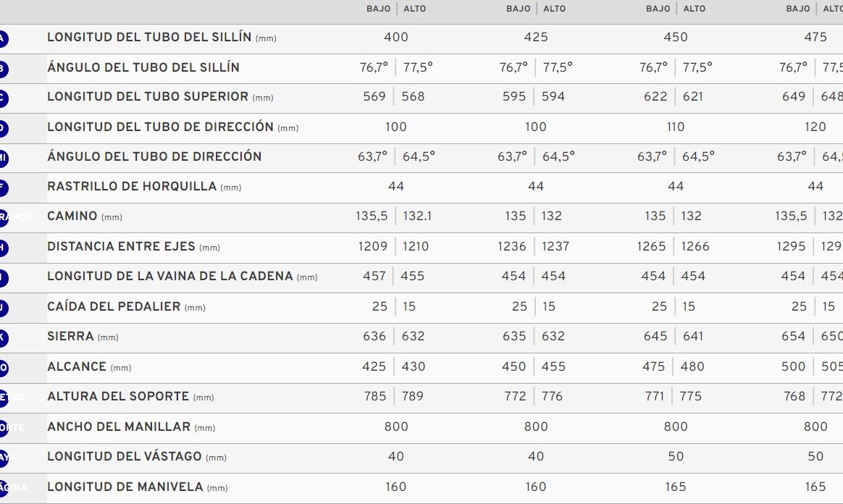This screenshot has width=843, height=504.
Task: Click the blue circle icon beside Longitud del tubo de dirección
Action: pyautogui.click(x=2, y=128)
